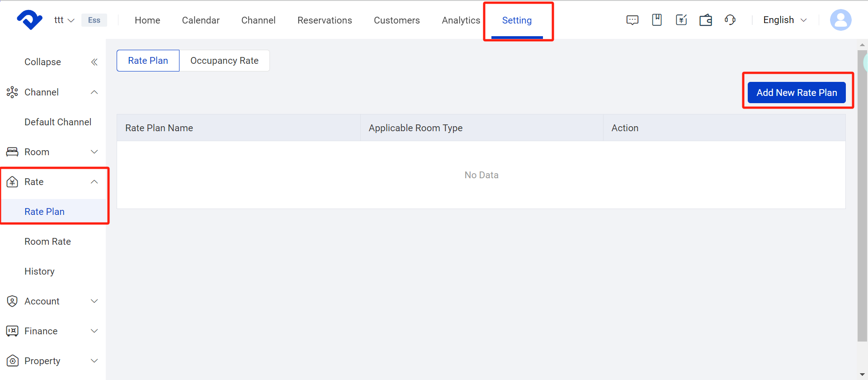Expand the Account sidebar section
Screen dimensions: 868x380
pyautogui.click(x=53, y=301)
